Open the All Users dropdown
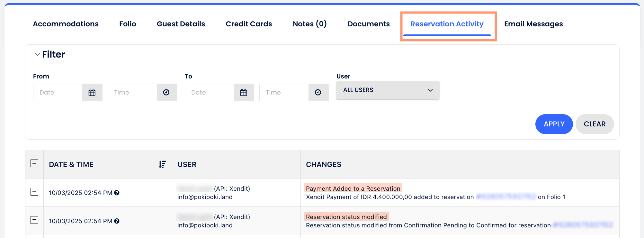Screen dimensions: 644x238 tap(388, 90)
